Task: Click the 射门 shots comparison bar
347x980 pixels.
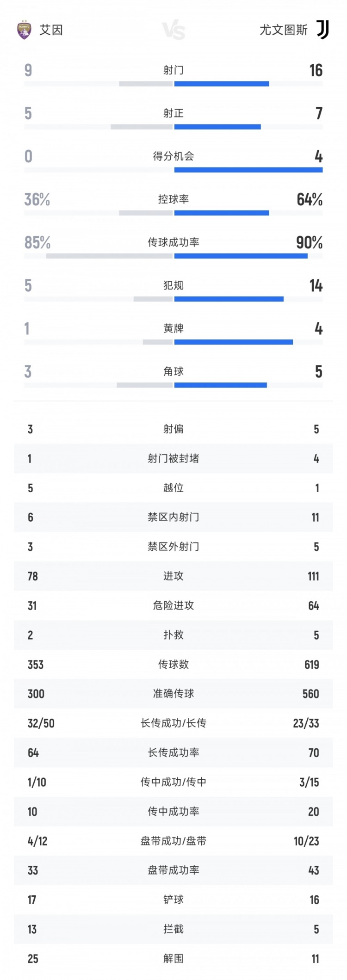Action: click(x=173, y=84)
